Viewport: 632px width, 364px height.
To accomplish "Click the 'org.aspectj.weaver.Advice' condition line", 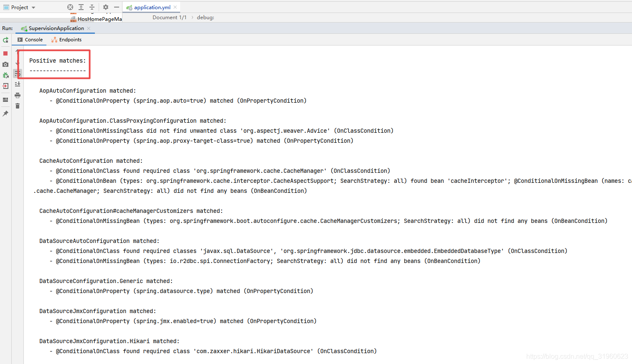I will (222, 131).
